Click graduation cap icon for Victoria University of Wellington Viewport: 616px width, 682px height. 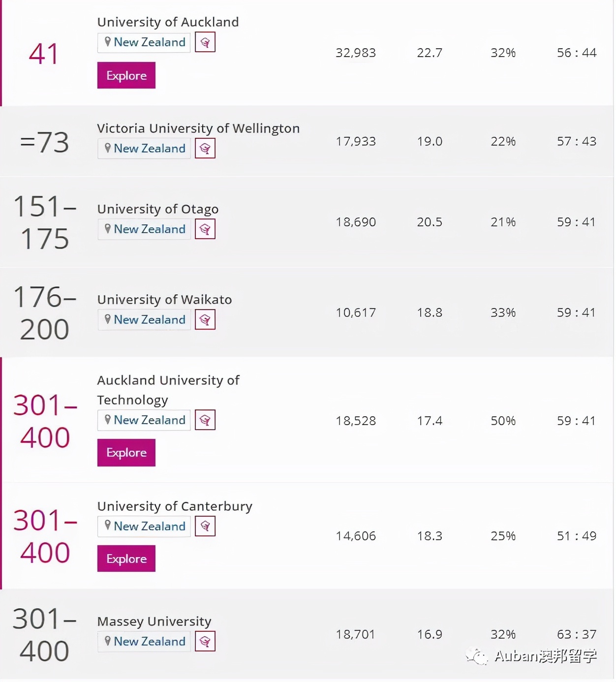[205, 149]
